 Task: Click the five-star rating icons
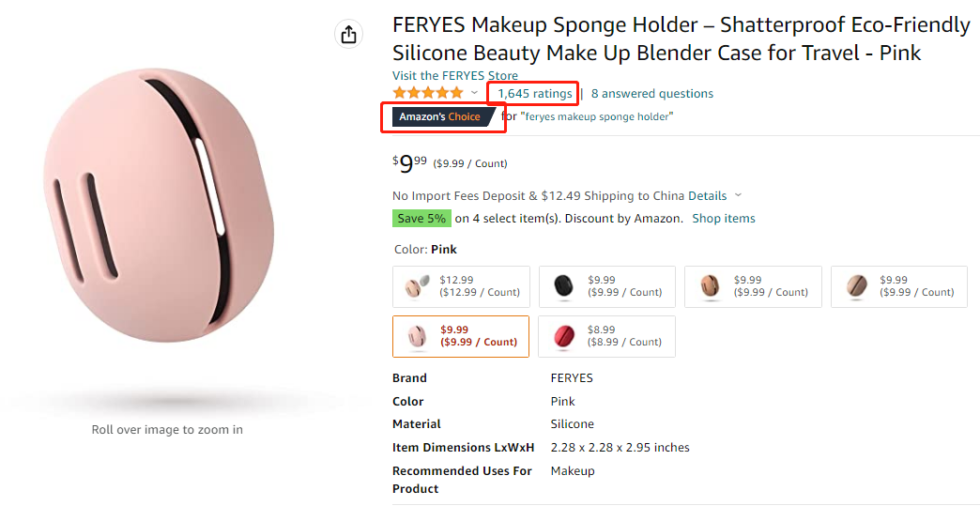[x=428, y=93]
